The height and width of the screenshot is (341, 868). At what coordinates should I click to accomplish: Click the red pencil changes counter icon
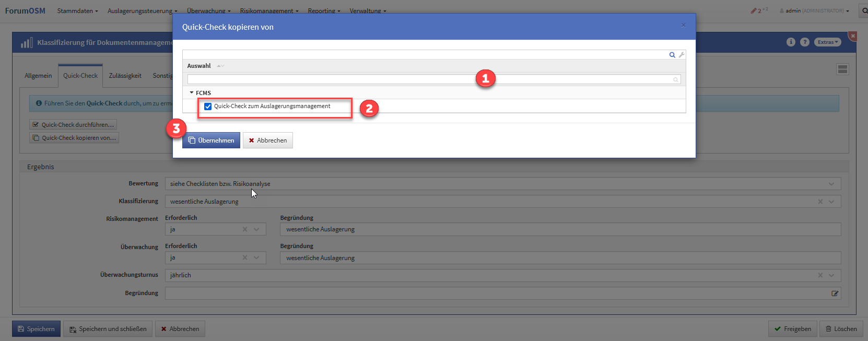pyautogui.click(x=754, y=10)
